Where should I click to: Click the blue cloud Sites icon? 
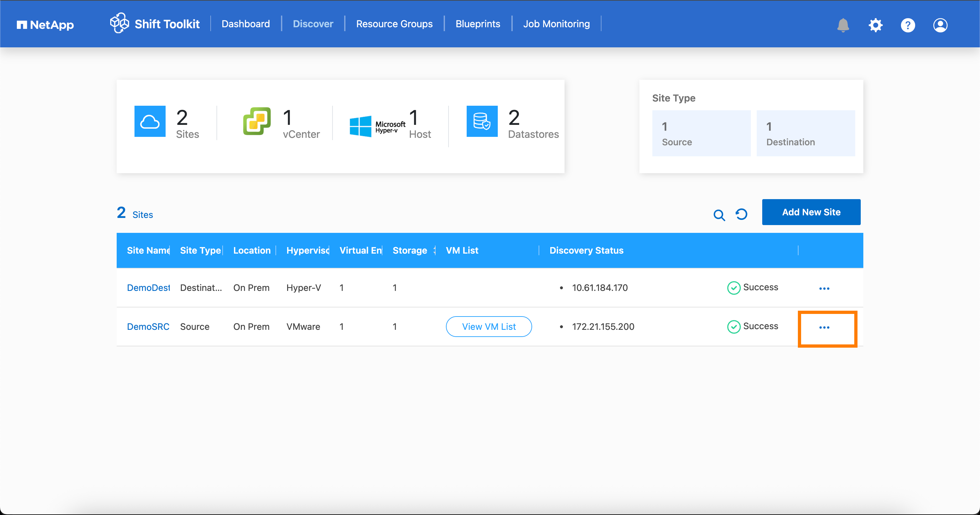tap(150, 121)
